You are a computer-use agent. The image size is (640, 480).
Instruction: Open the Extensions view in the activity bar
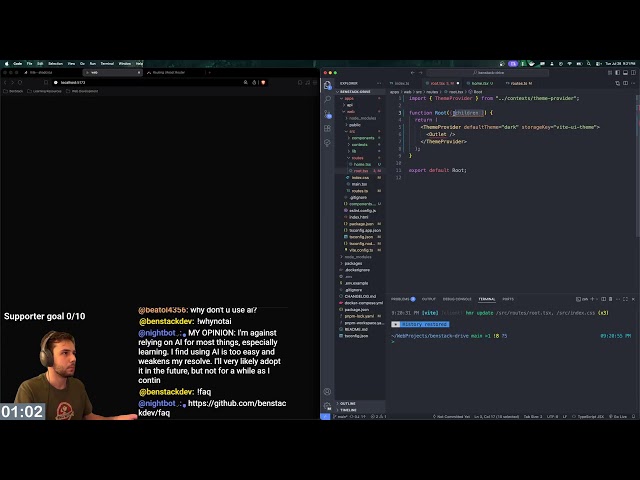[327, 128]
